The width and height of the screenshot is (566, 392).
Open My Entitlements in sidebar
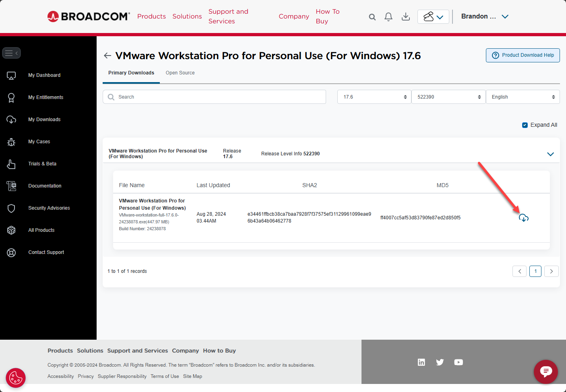point(46,97)
